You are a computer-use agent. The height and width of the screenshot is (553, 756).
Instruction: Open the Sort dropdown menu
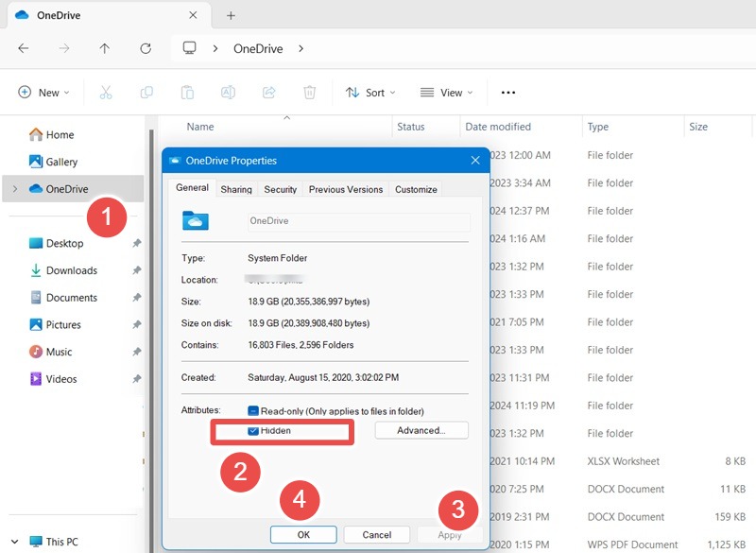370,92
